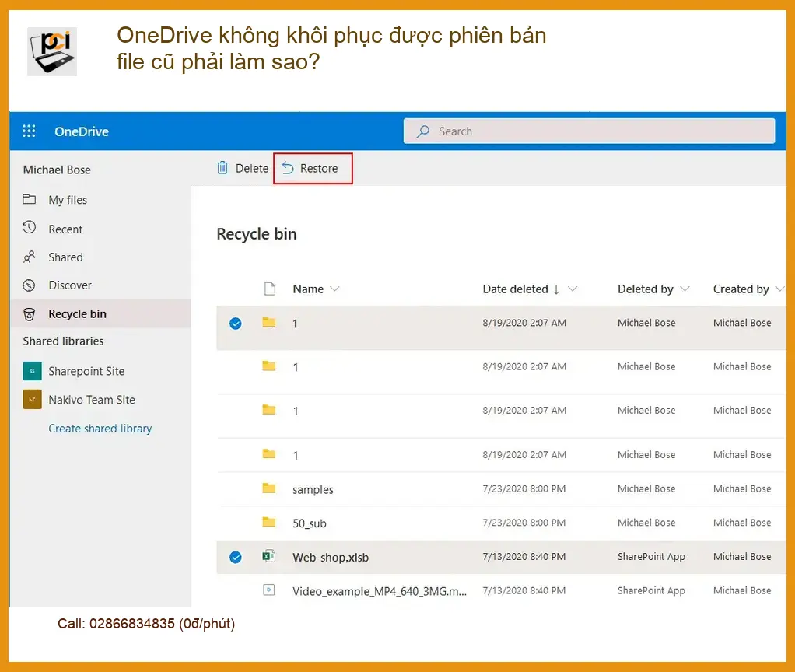Click the Restore undo arrow icon
795x672 pixels.
click(x=288, y=168)
